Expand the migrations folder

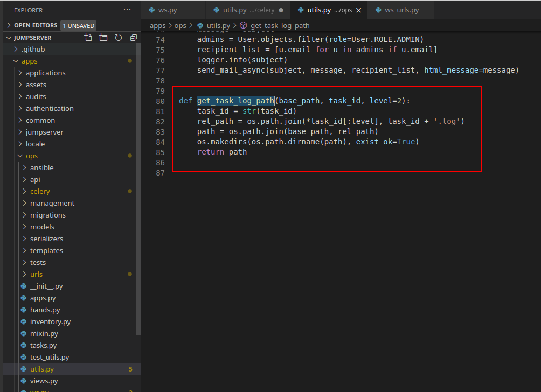[x=24, y=215]
